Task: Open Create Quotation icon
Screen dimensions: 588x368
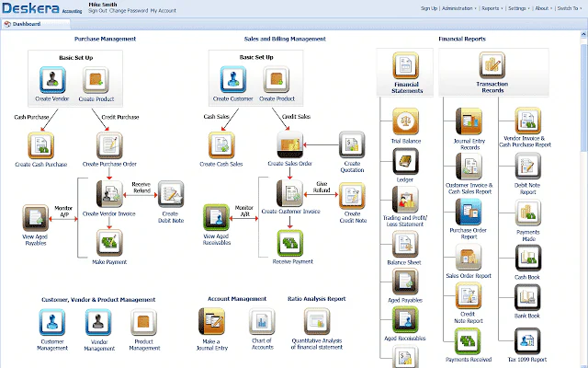Action: (x=352, y=144)
